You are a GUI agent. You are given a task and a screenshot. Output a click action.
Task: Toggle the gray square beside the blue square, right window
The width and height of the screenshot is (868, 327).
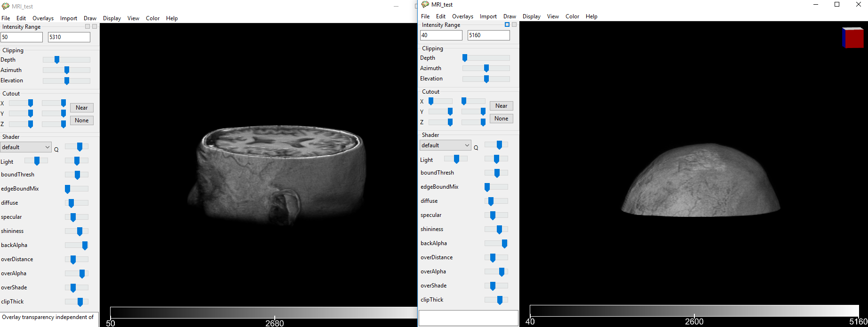(514, 24)
